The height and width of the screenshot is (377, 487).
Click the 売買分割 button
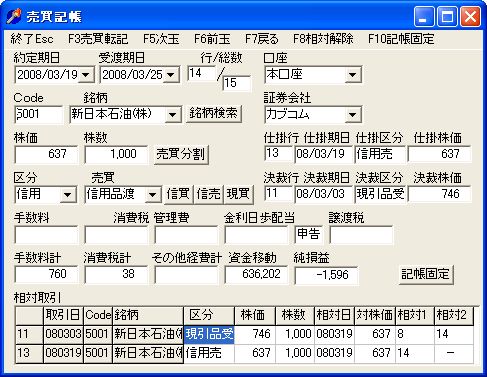coord(181,154)
